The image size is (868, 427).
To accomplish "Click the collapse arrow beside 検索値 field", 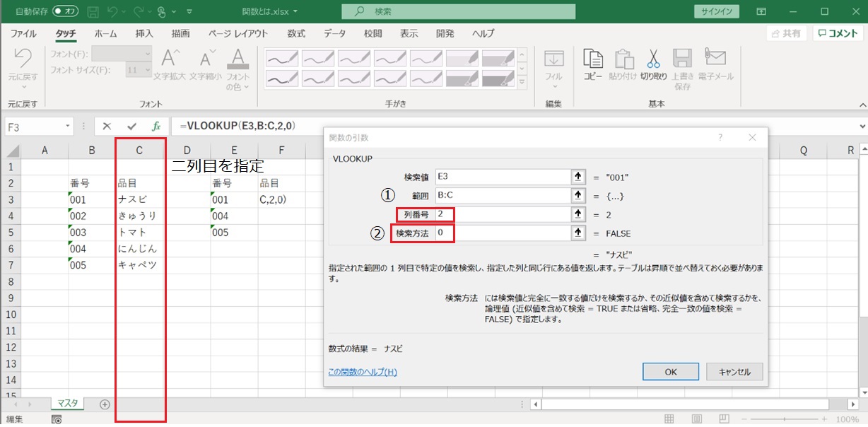I will [579, 176].
